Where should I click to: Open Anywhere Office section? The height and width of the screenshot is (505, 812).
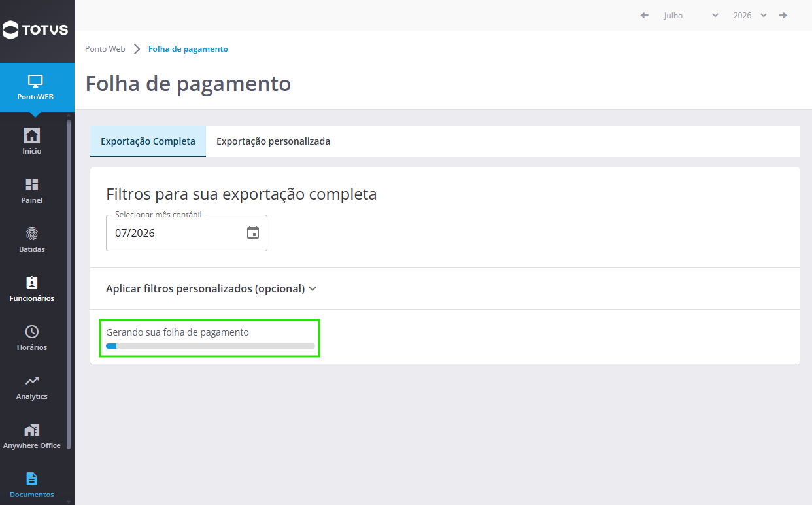[x=32, y=436]
